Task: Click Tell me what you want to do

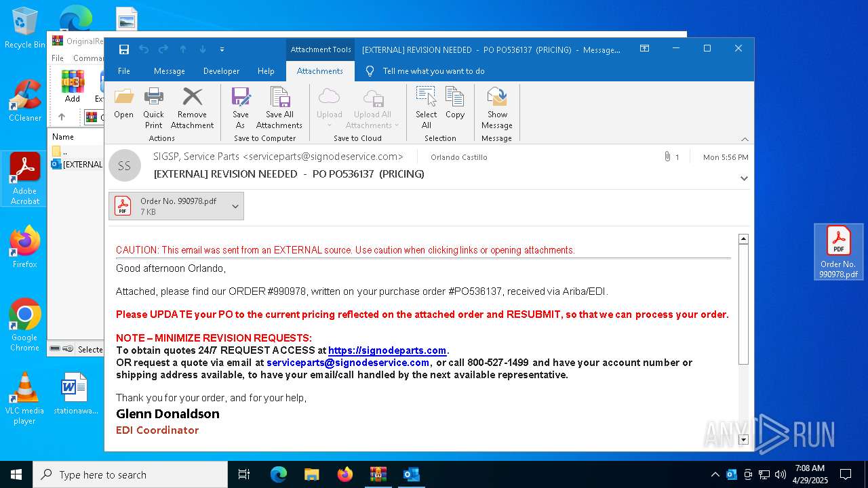Action: click(x=433, y=71)
